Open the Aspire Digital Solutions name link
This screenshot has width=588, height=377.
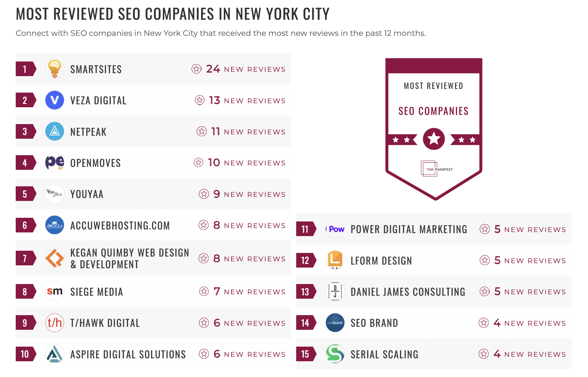click(128, 354)
